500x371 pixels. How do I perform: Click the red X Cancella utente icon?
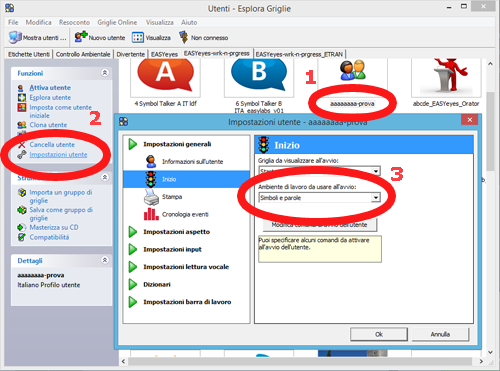(22, 145)
